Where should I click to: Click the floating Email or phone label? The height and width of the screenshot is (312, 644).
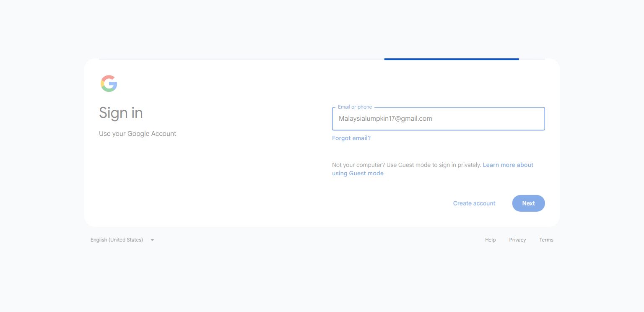point(355,107)
